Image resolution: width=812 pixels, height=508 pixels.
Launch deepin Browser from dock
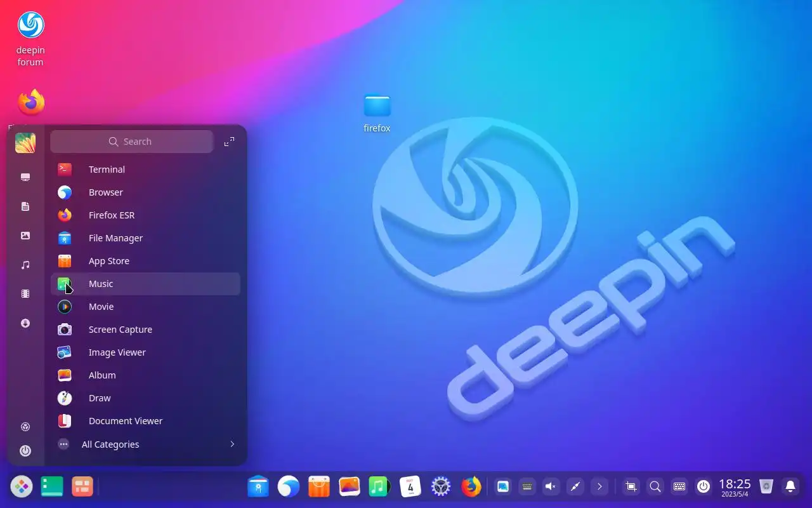(x=289, y=487)
